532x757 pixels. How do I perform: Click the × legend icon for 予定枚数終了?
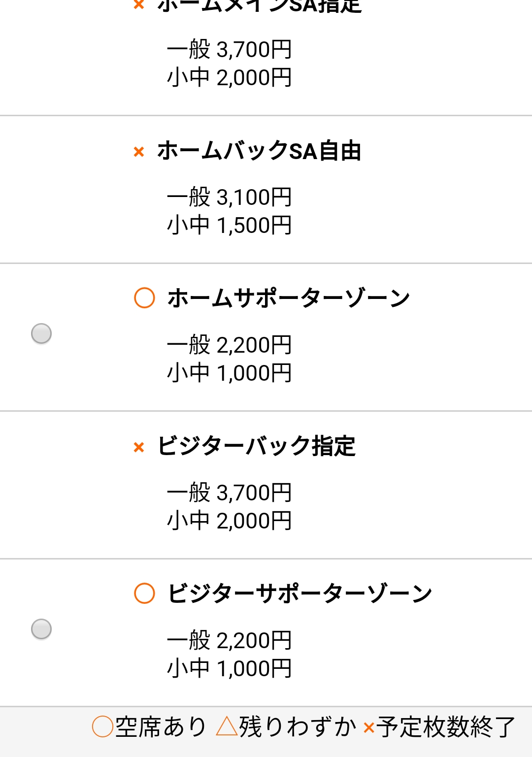tap(368, 727)
